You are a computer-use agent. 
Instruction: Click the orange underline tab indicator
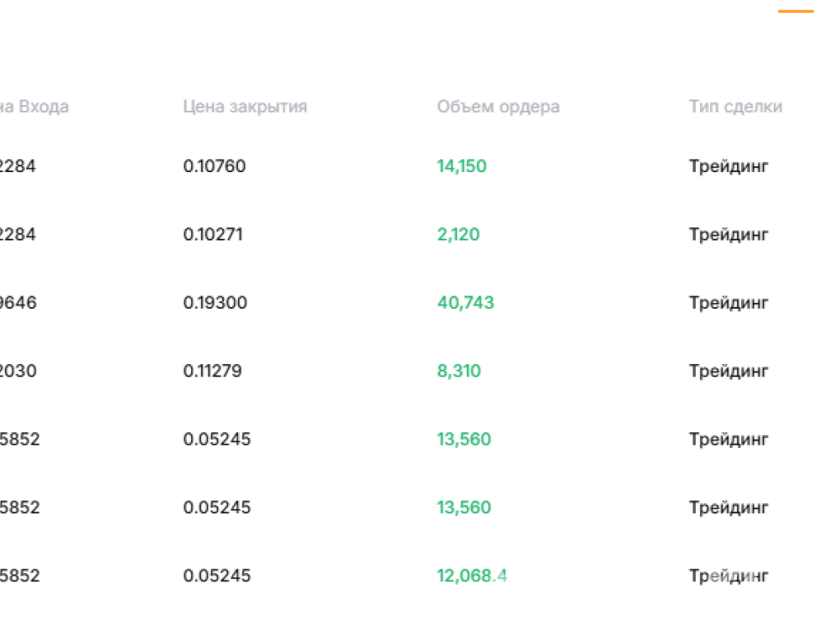tap(796, 12)
